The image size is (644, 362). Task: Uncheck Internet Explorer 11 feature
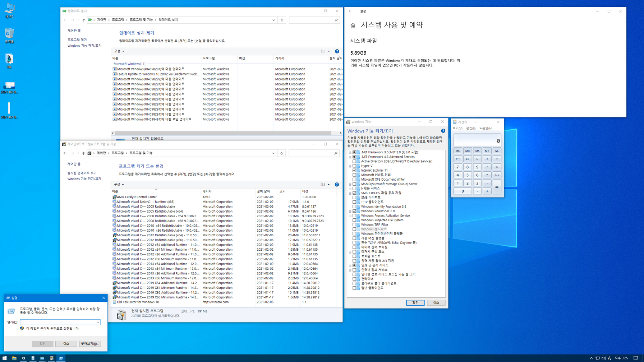point(354,171)
